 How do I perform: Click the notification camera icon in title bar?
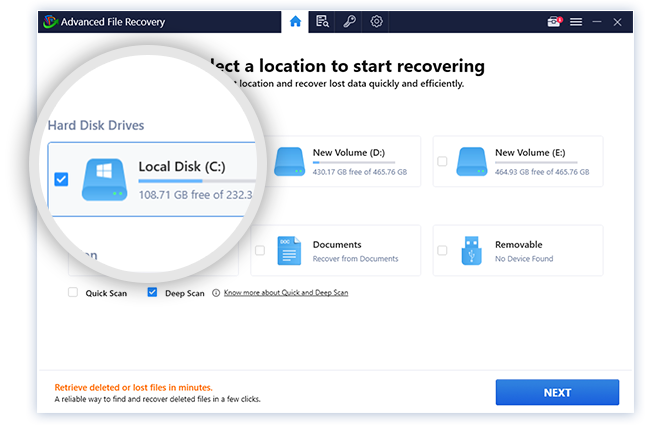pos(554,22)
